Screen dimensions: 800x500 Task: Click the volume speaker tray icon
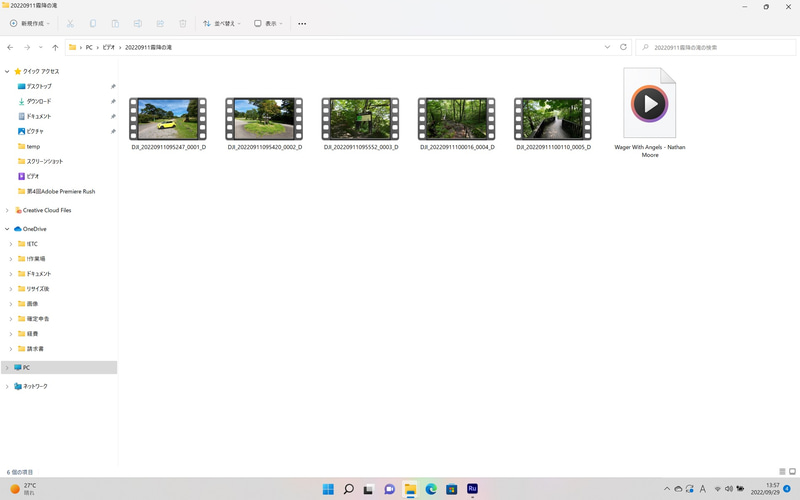(x=729, y=489)
